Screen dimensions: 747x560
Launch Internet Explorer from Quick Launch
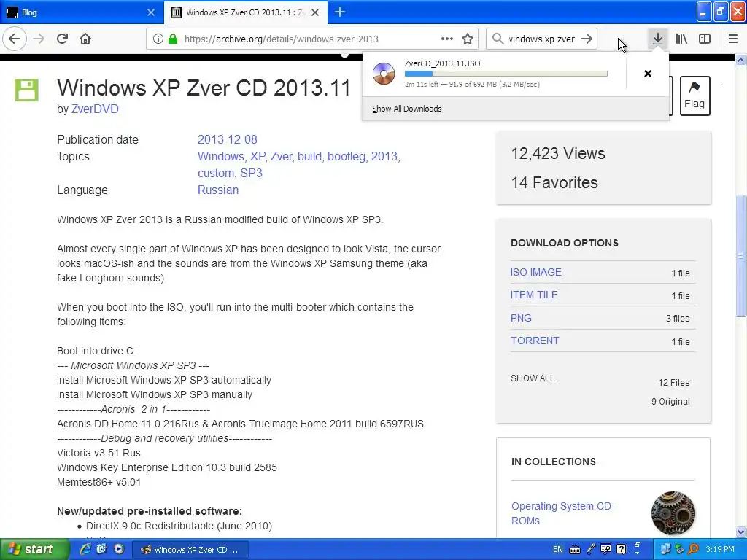coord(85,550)
